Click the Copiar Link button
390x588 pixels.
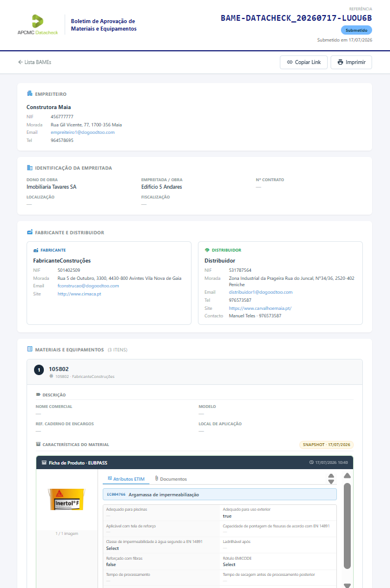pos(303,62)
